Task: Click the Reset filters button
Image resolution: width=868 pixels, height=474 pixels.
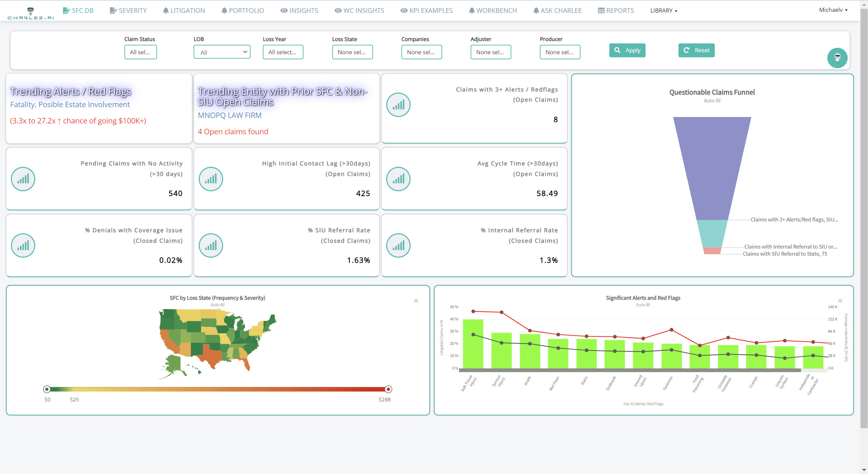Action: click(x=696, y=50)
